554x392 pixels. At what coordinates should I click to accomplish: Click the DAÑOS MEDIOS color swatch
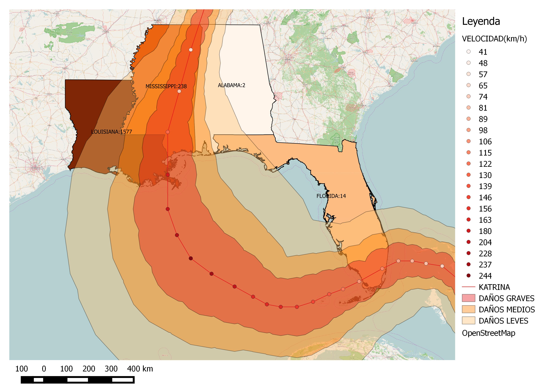469,309
